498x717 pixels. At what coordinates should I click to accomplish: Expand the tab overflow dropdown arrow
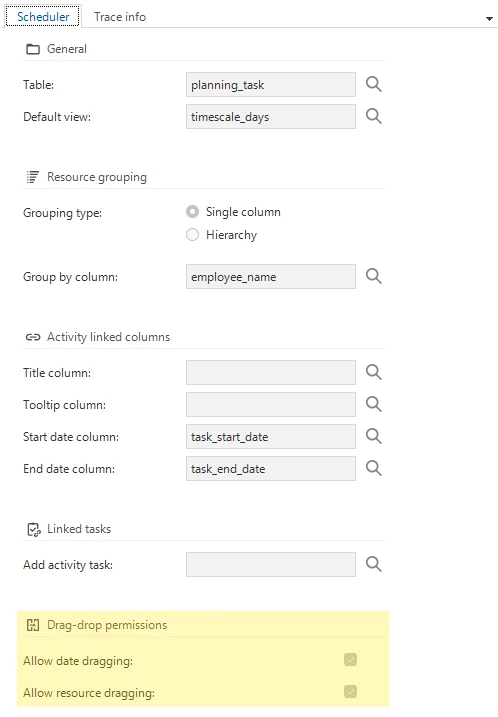click(489, 19)
